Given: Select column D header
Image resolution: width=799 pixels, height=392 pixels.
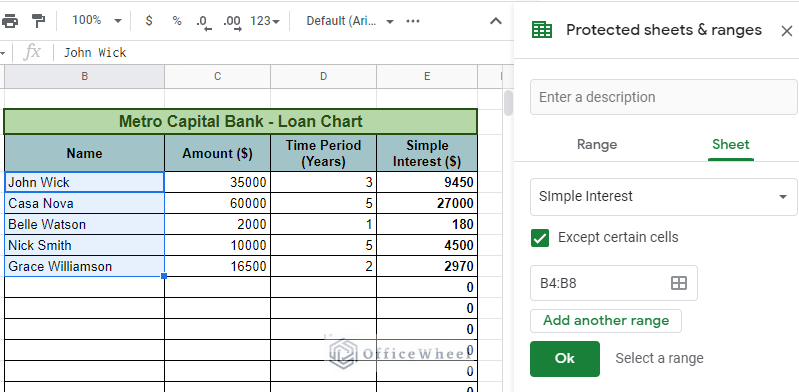Looking at the screenshot, I should click(x=324, y=76).
